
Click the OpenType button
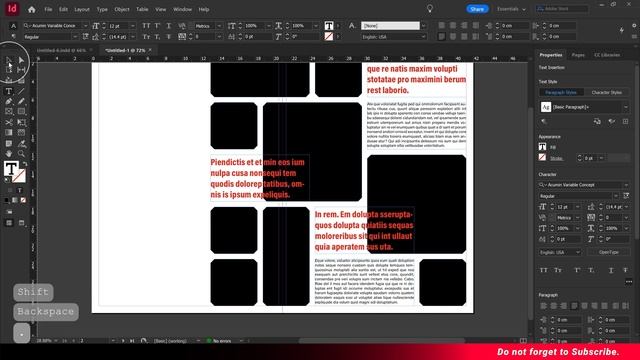pyautogui.click(x=608, y=252)
